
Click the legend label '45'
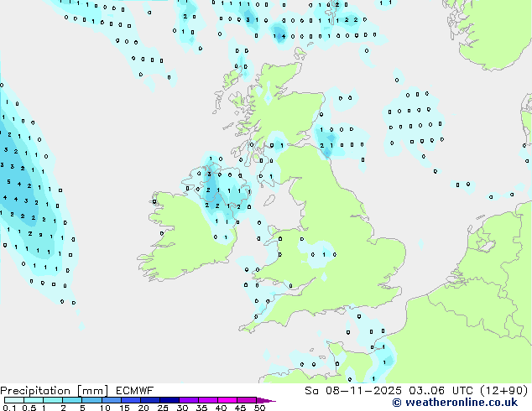coord(241,408)
